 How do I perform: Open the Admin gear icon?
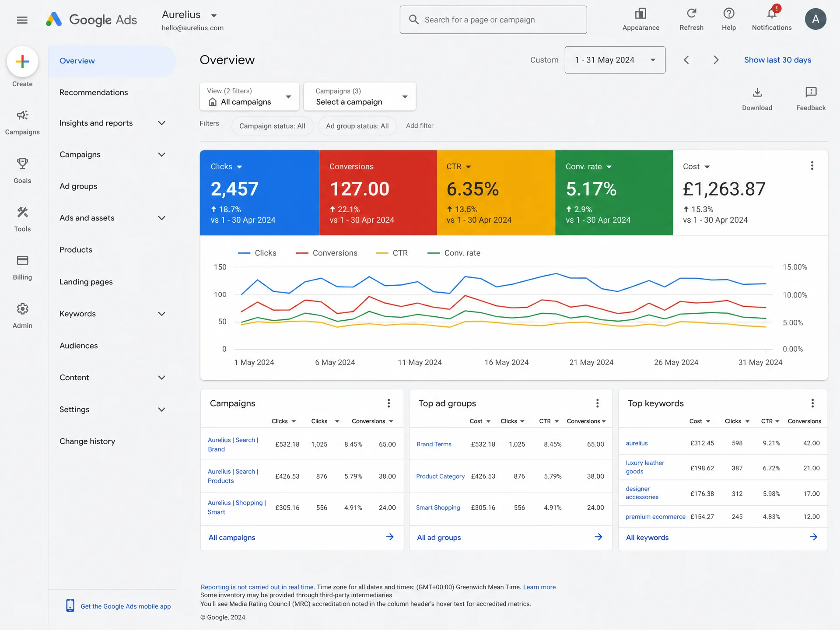pyautogui.click(x=22, y=309)
